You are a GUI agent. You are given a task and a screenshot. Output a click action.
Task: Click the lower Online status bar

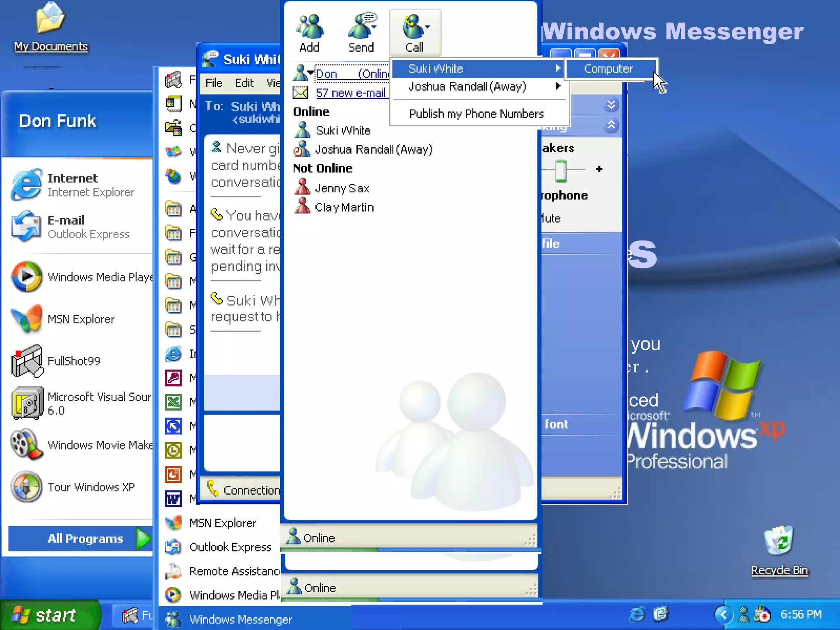tap(409, 587)
